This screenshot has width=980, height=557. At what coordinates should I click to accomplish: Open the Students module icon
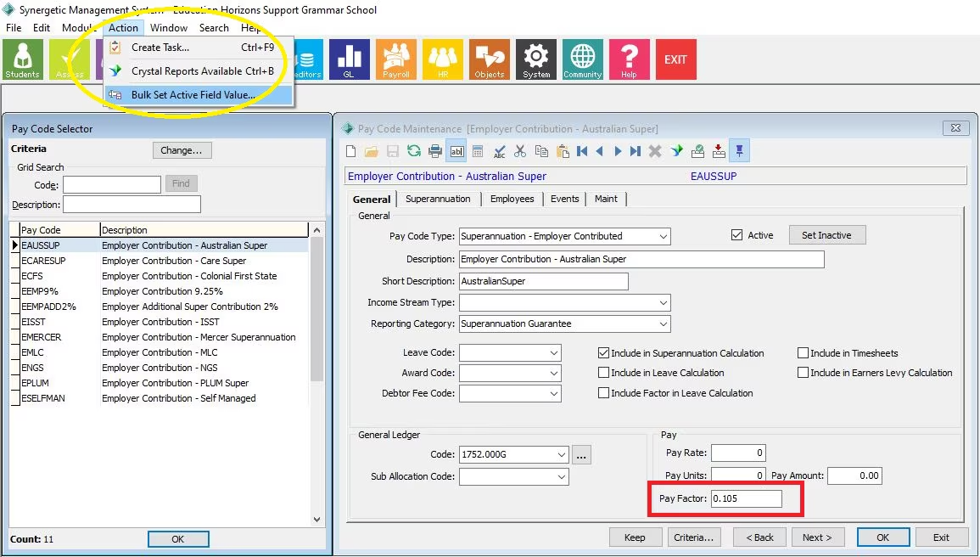22,59
